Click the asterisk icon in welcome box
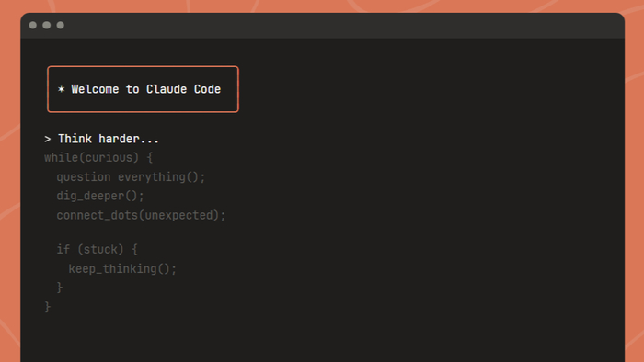The image size is (644, 362). [62, 89]
